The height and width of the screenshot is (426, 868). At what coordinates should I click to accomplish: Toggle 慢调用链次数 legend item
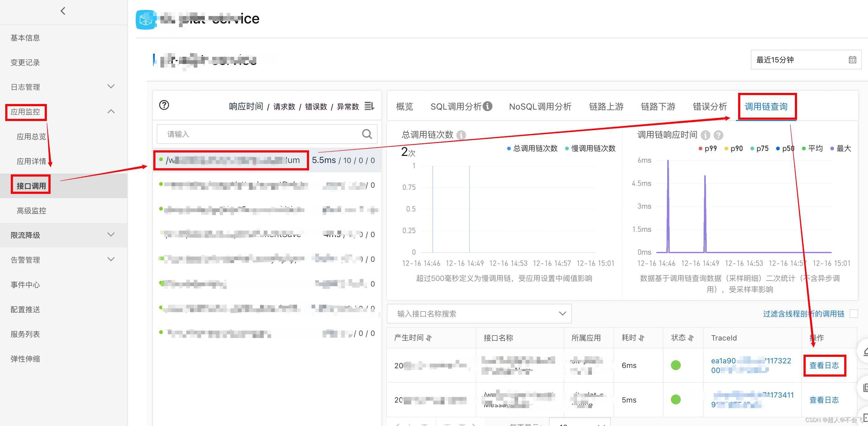pyautogui.click(x=590, y=148)
